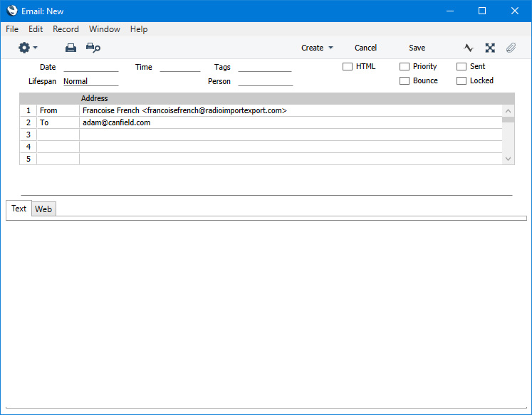Click the Time field
The width and height of the screenshot is (532, 415).
point(179,67)
